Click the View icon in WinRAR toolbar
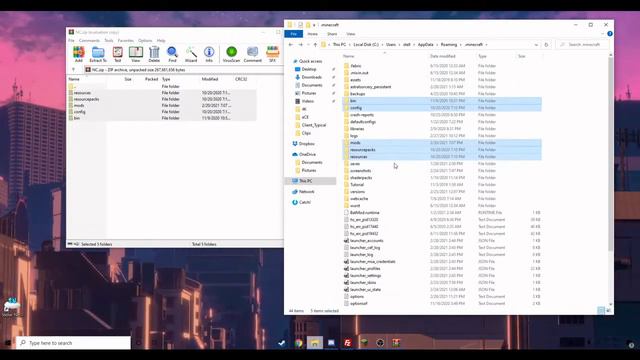 [x=136, y=54]
